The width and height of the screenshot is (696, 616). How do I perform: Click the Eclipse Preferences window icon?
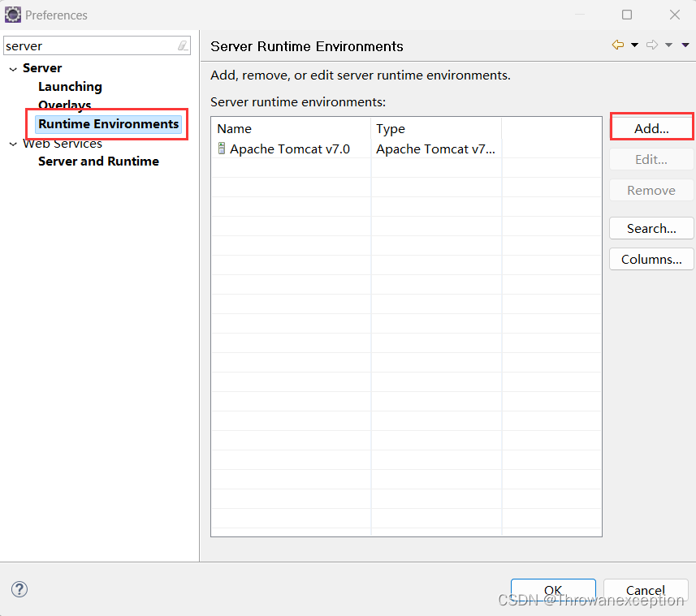pos(12,15)
